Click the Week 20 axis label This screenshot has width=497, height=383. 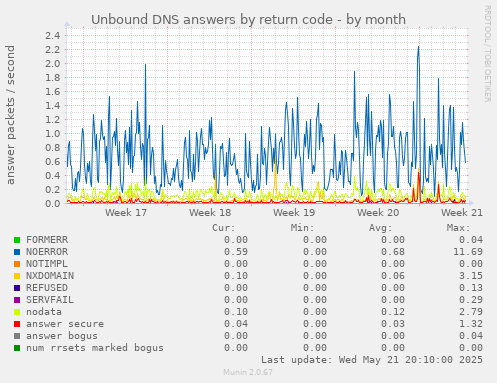click(x=378, y=213)
